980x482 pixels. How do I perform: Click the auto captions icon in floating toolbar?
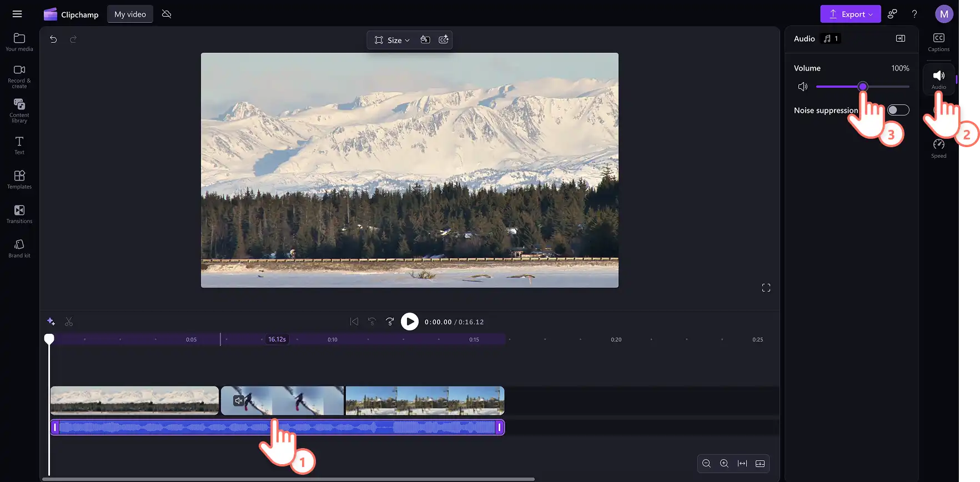pyautogui.click(x=444, y=40)
